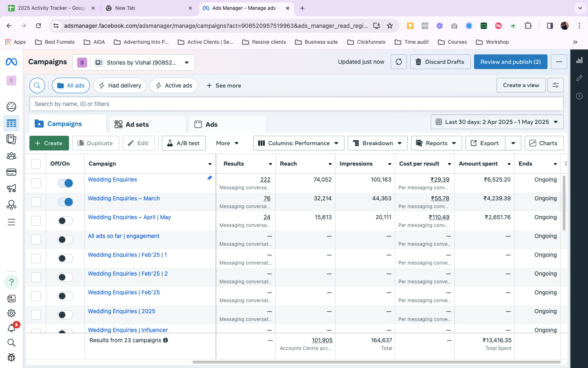Switch to the Ads tab
The height and width of the screenshot is (368, 588).
211,124
